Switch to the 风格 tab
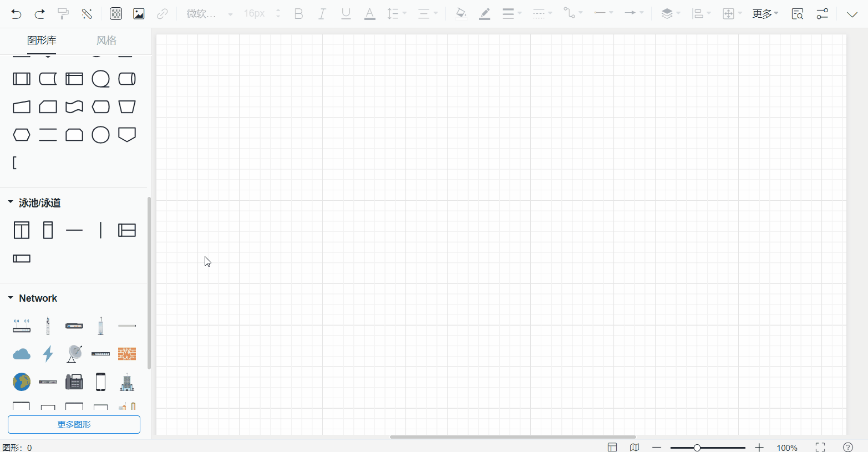Screen dimensions: 868x452 click(106, 40)
